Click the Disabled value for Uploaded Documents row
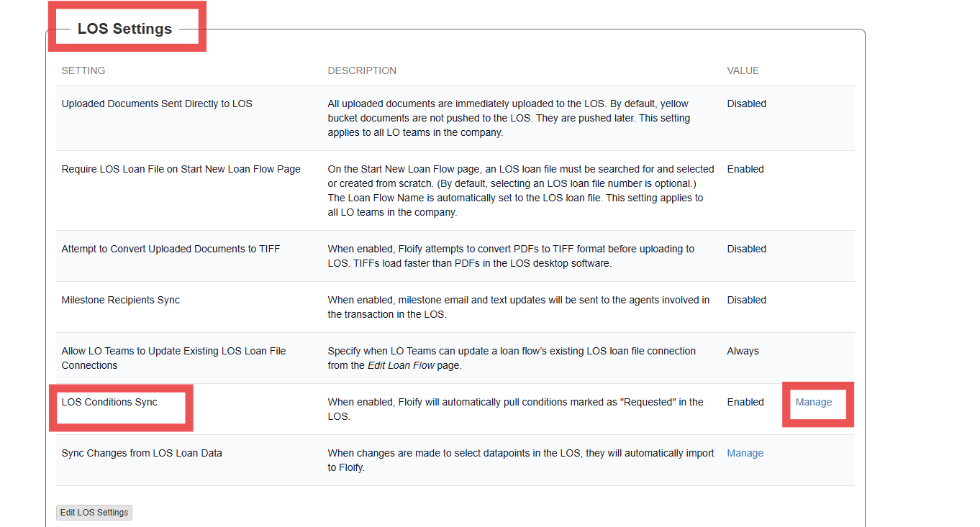 tap(746, 104)
